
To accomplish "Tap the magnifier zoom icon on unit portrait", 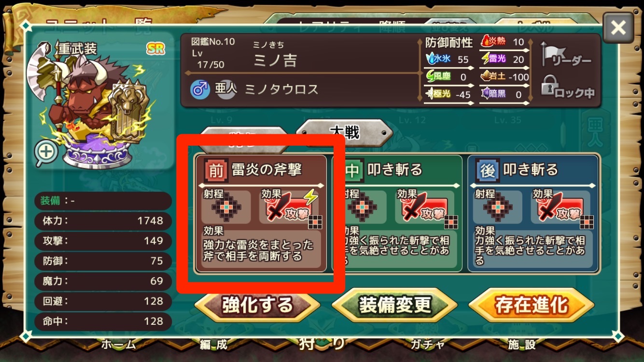I will pyautogui.click(x=46, y=153).
